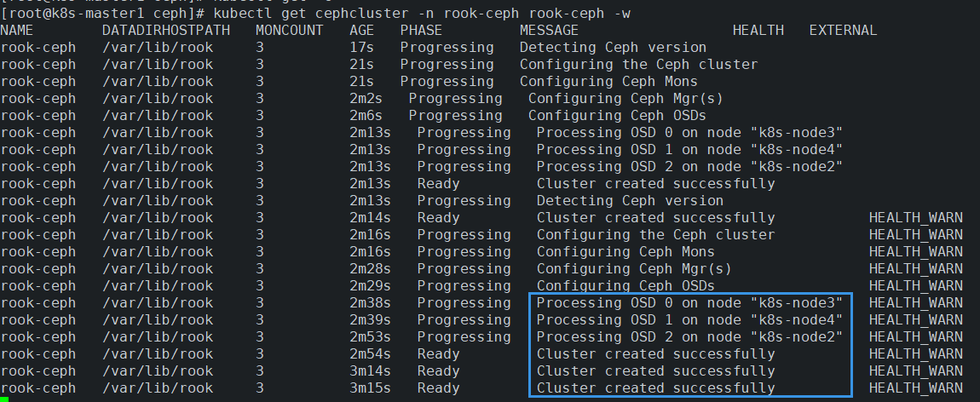Click 'Configuring Ceph OSDs' message at 2m29s
This screenshot has width=980, height=402.
[x=625, y=286]
